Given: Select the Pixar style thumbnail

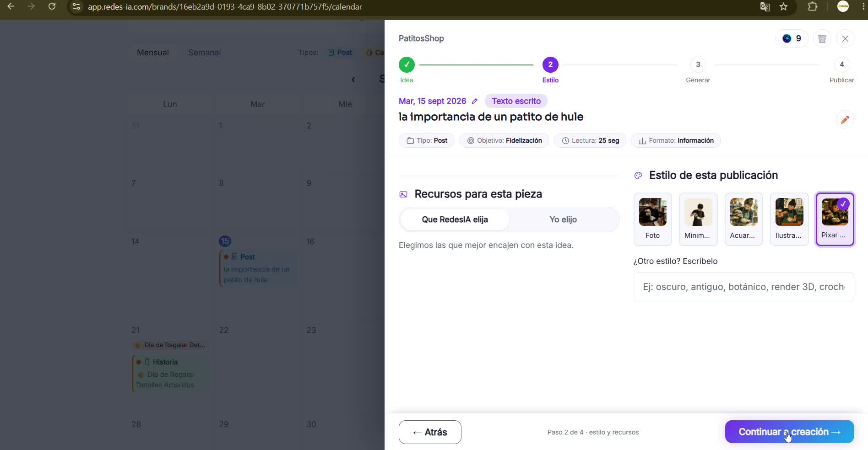Looking at the screenshot, I should pyautogui.click(x=835, y=219).
